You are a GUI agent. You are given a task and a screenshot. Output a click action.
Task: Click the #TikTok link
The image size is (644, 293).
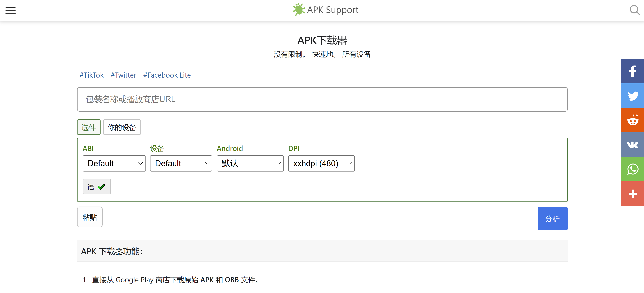point(91,75)
